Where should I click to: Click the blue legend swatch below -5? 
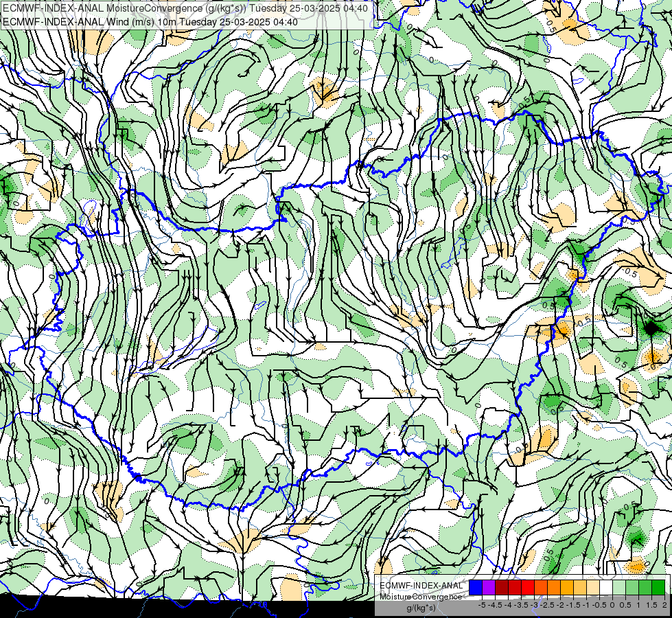point(476,588)
